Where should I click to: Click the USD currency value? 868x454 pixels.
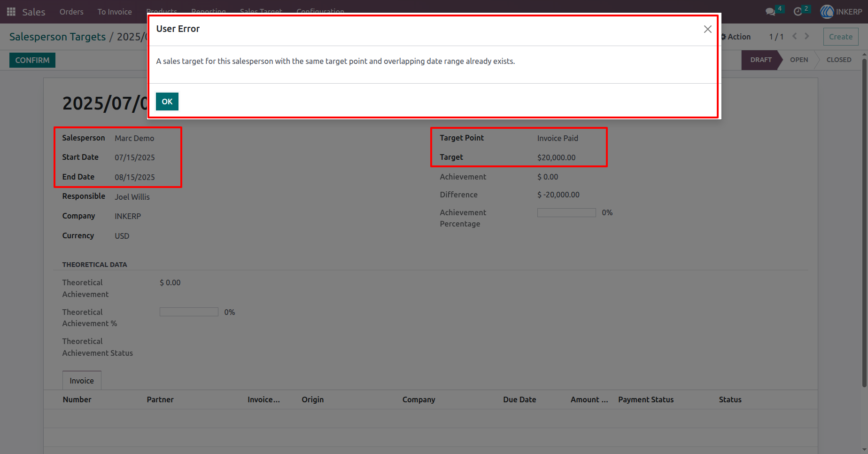pyautogui.click(x=122, y=236)
